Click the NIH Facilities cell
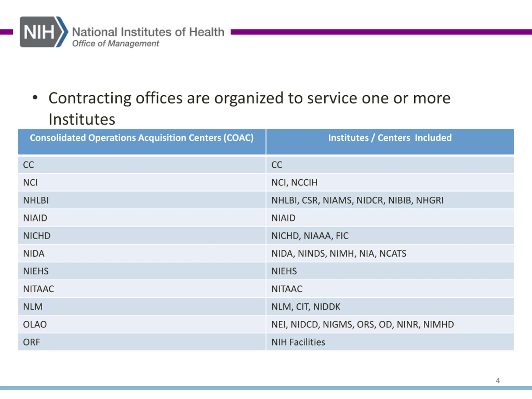Image resolution: width=532 pixels, height=399 pixels. pyautogui.click(x=298, y=342)
